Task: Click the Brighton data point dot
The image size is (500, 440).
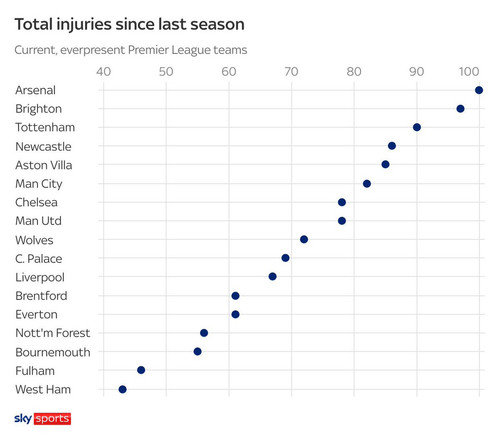Action: 460,109
